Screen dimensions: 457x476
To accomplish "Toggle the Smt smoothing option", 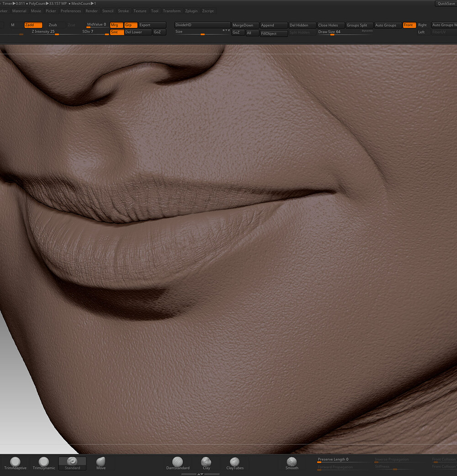I will (117, 32).
